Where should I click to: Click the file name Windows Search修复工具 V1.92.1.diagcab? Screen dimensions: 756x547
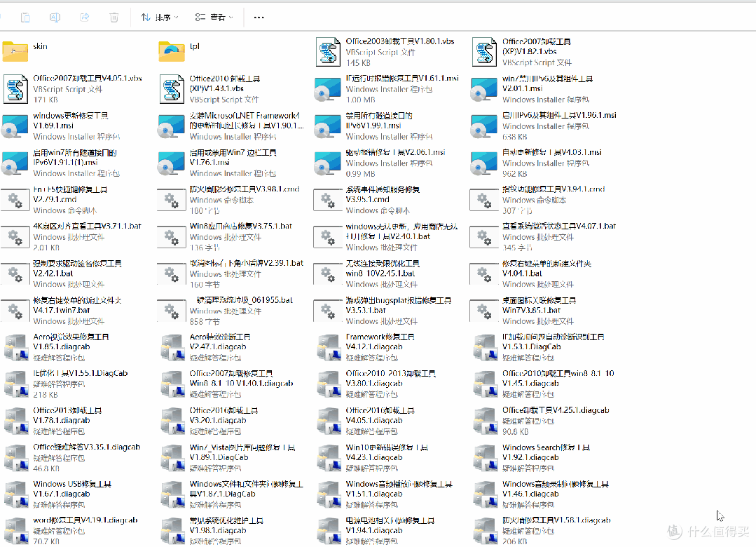(547, 452)
